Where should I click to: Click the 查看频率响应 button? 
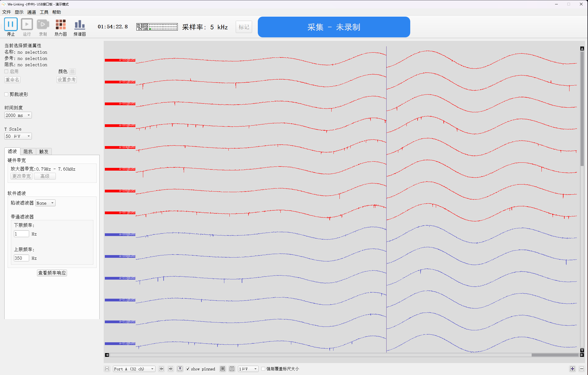[52, 273]
